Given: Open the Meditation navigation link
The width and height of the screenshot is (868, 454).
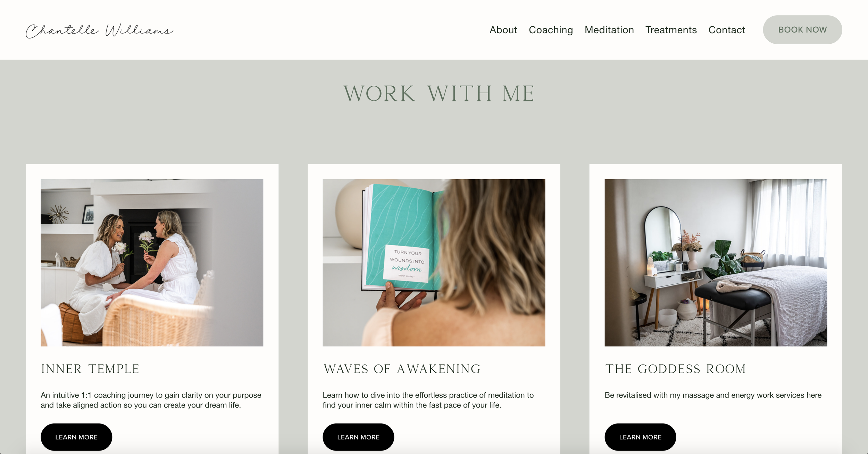Looking at the screenshot, I should 609,30.
